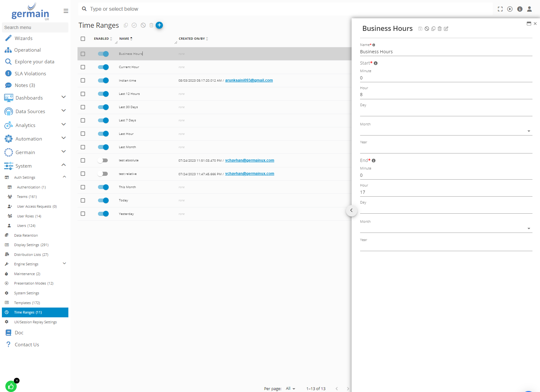
Task: Check the Last 7 Days row checkbox
Action: pos(83,120)
